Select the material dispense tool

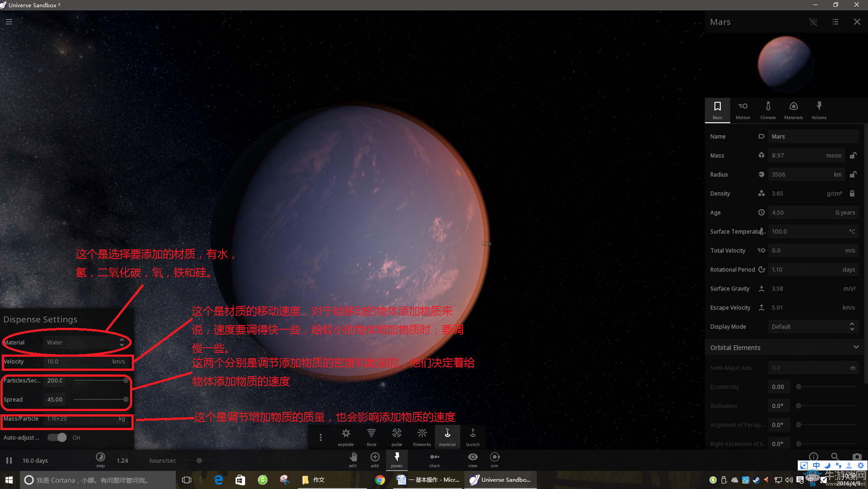coord(447,437)
